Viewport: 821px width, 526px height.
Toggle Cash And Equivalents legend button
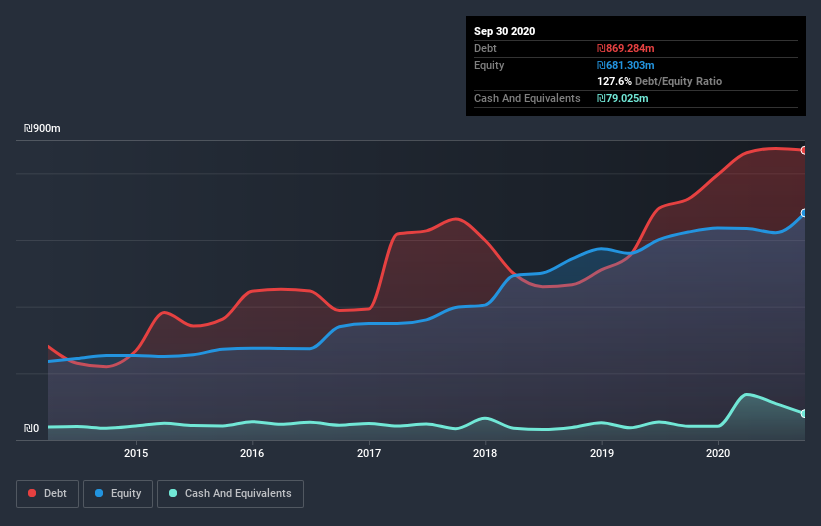[x=230, y=494]
